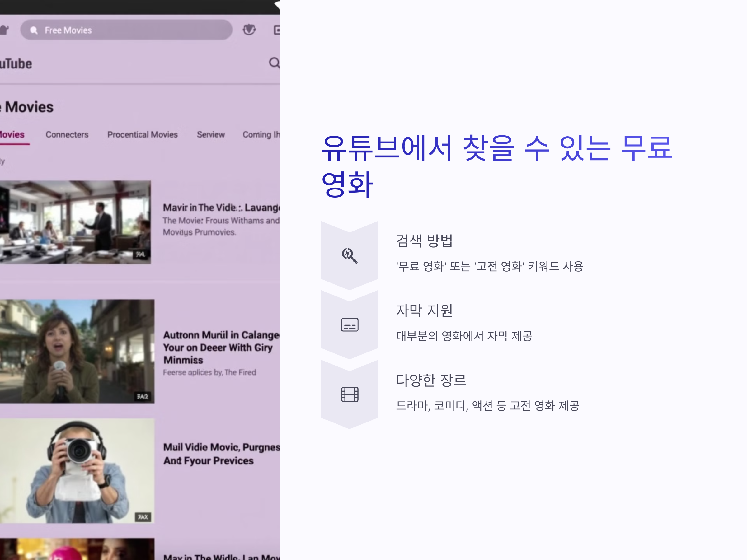Click the partially visible icon left of address bar
747x560 pixels.
pos(4,30)
